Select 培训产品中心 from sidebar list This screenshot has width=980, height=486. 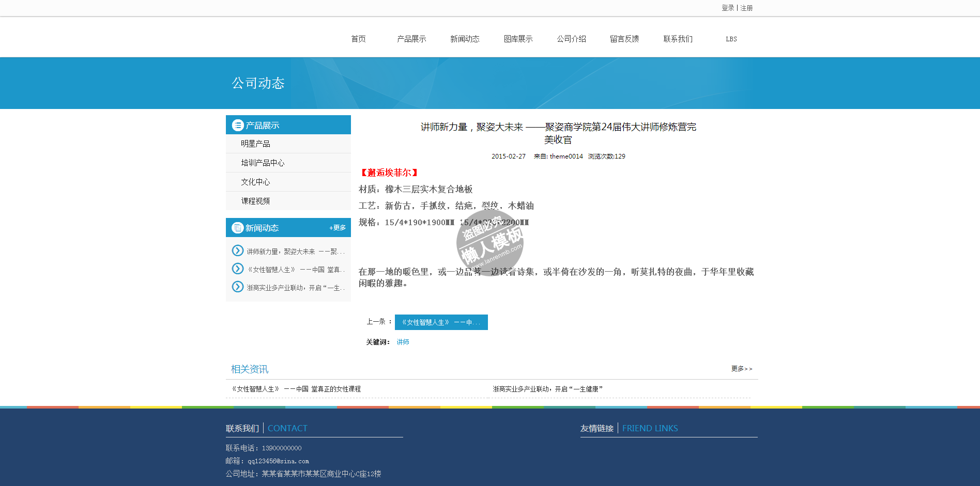click(x=263, y=163)
